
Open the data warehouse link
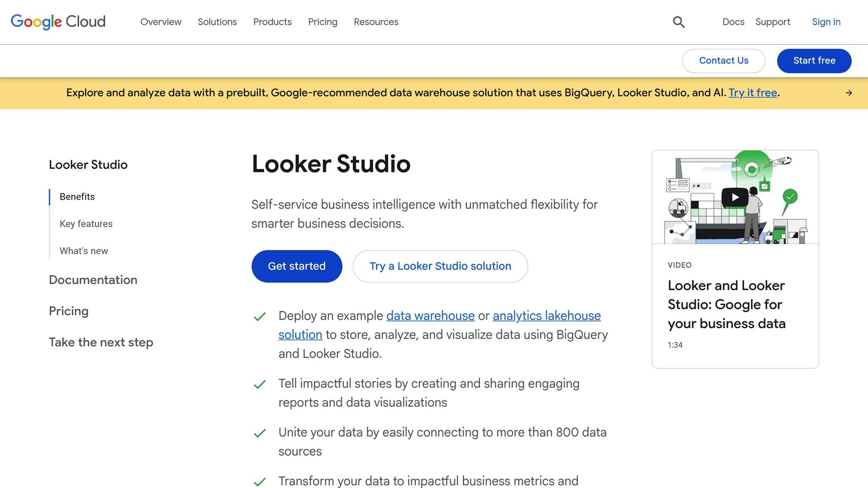[430, 316]
